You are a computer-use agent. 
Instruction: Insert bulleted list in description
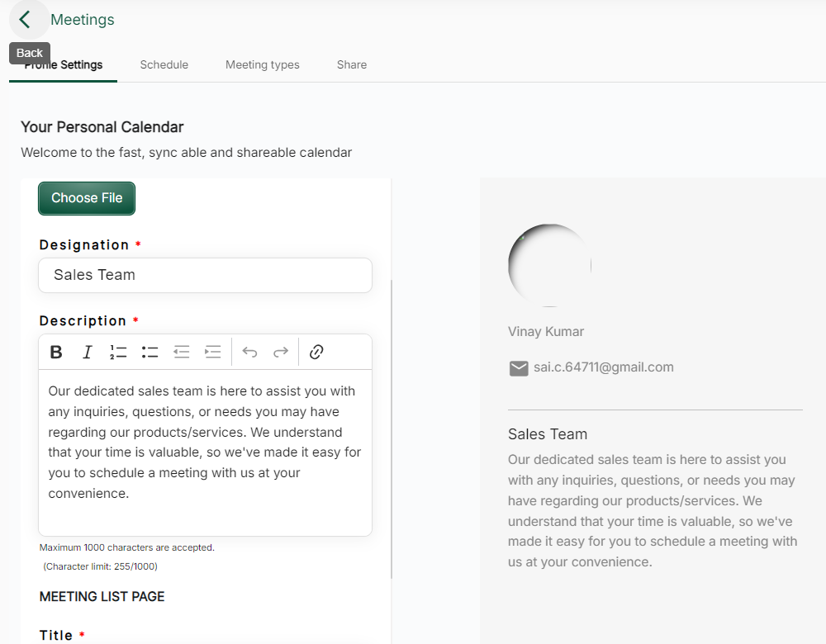(x=150, y=353)
